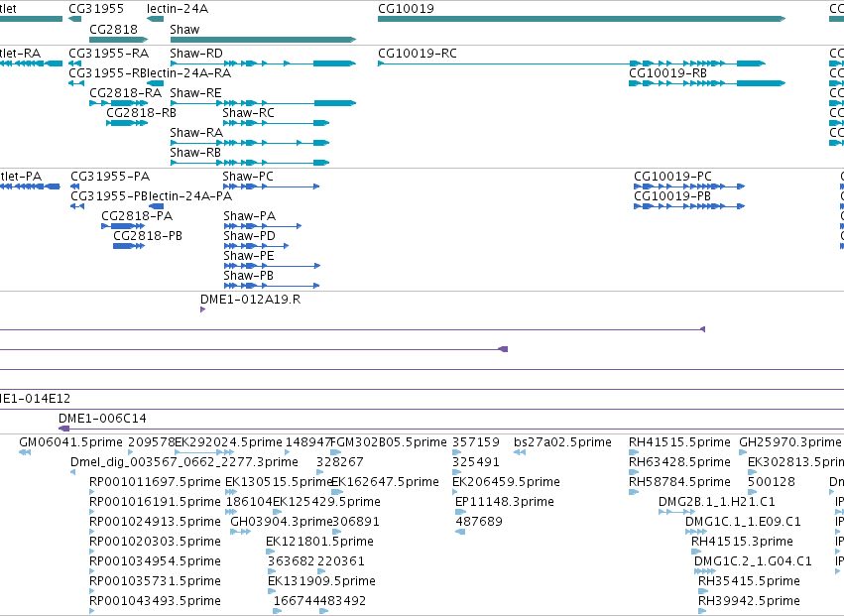This screenshot has height=616, width=844.
Task: Select the EK206459.5prime EST label
Action: coord(506,482)
